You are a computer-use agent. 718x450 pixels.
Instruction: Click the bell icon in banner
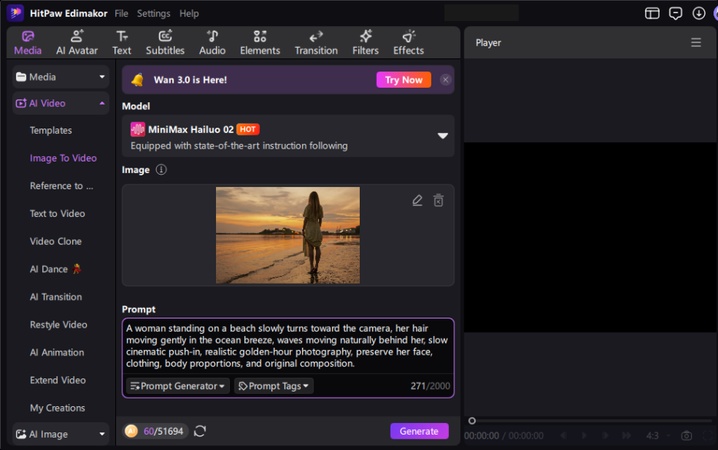click(x=137, y=80)
